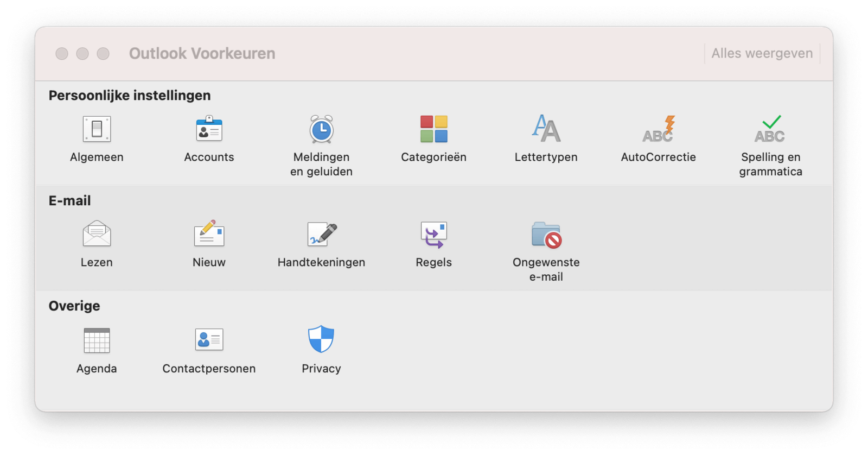
Task: Open the Nieuw compose icon
Action: (209, 234)
